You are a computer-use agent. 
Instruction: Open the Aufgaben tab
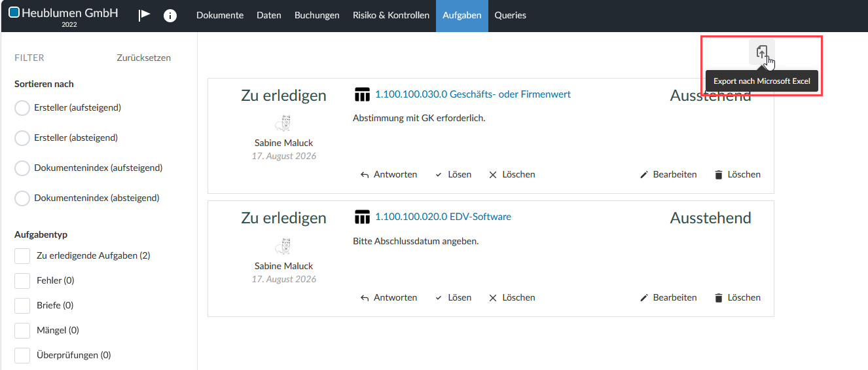[462, 15]
